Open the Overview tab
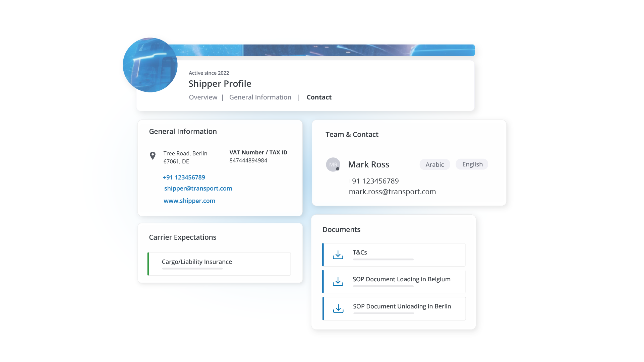 click(203, 97)
